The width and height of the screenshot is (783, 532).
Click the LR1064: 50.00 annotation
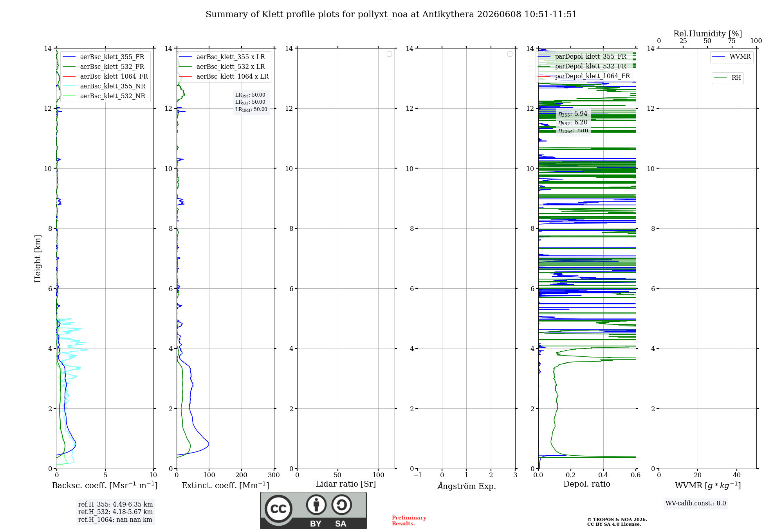click(x=251, y=110)
